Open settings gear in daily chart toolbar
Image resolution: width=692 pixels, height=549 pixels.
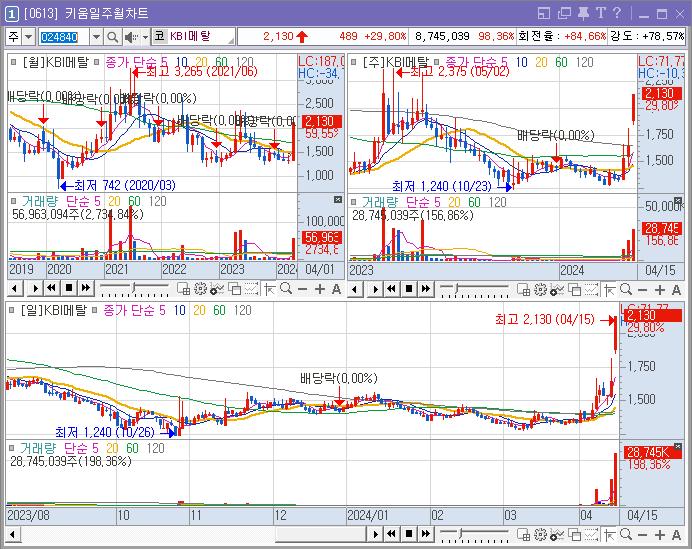(x=541, y=535)
